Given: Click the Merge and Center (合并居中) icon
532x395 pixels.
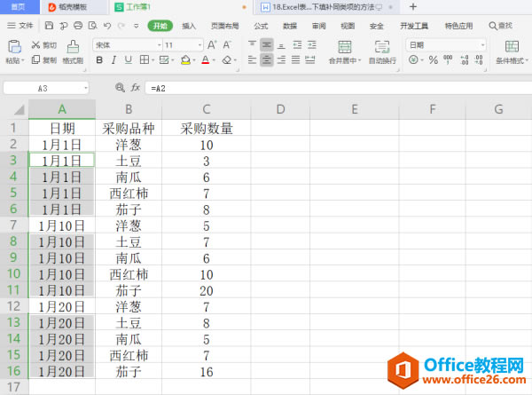Looking at the screenshot, I should [345, 47].
